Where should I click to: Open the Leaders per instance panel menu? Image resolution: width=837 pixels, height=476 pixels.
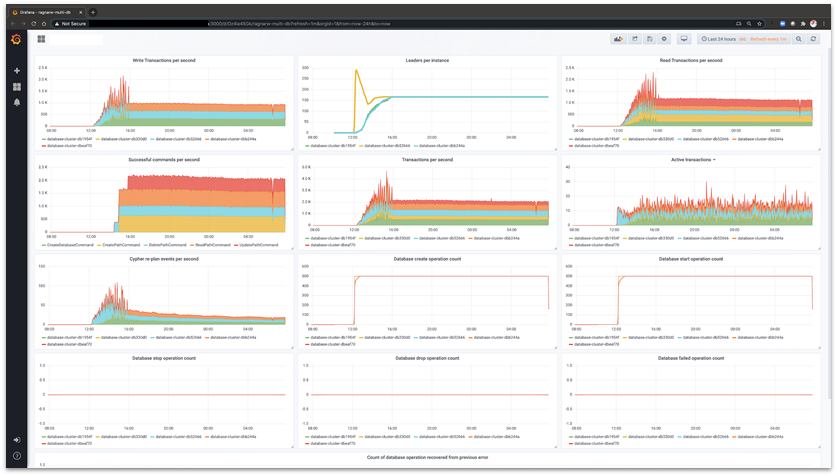(x=427, y=60)
